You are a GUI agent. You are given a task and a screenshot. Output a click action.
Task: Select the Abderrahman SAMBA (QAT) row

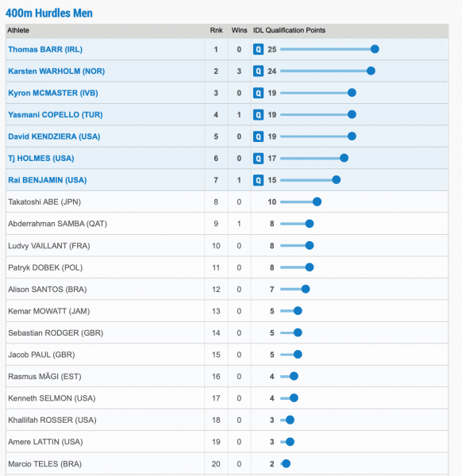[x=227, y=224]
